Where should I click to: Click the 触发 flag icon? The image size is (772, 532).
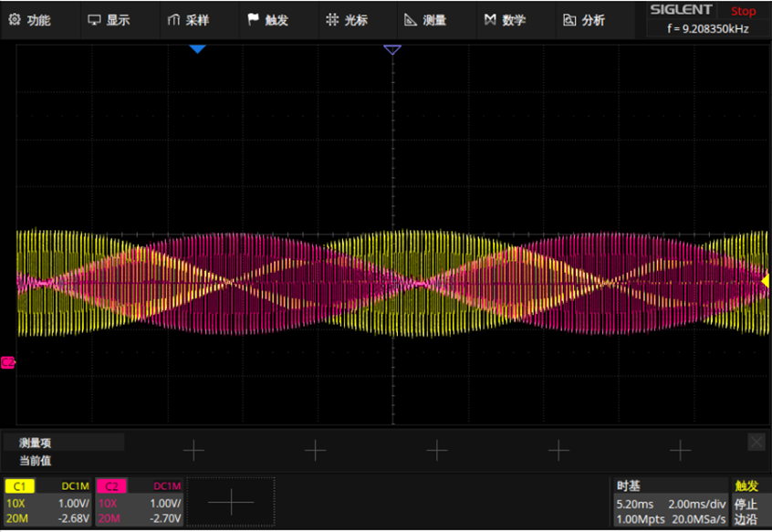click(253, 20)
